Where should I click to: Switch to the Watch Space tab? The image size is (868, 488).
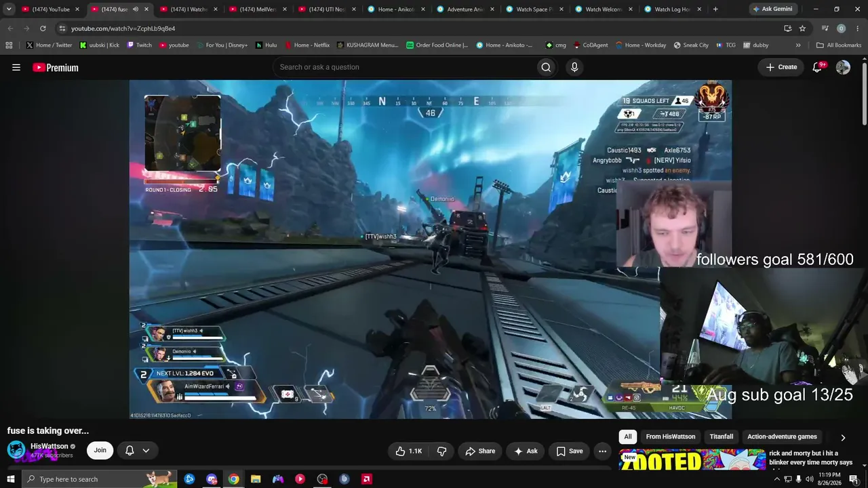pos(534,9)
